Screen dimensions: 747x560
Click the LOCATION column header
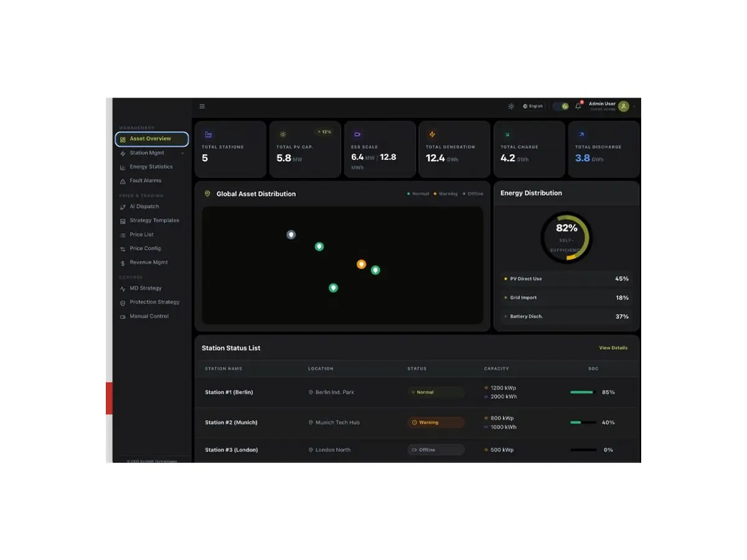tap(321, 369)
